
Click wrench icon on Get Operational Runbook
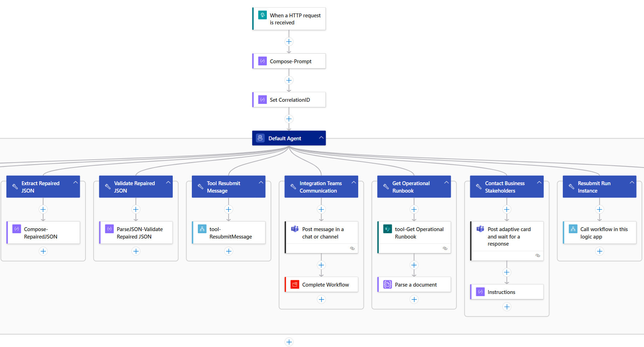[x=386, y=187]
